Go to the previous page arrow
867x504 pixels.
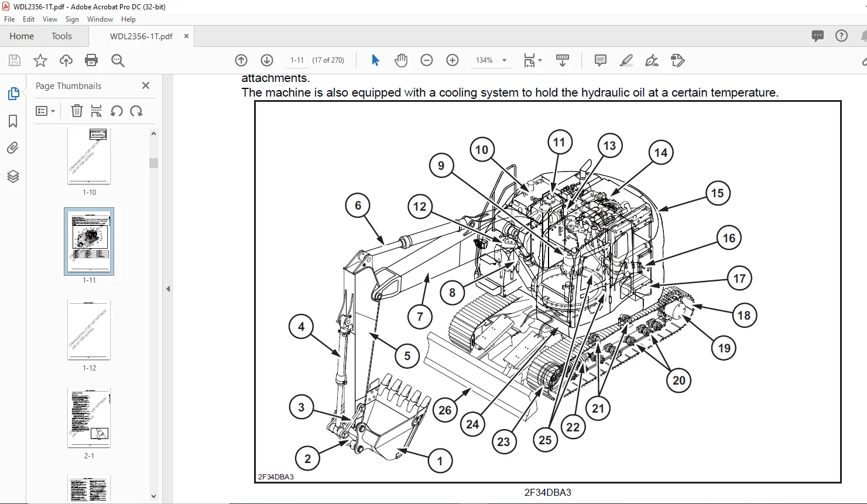coord(241,60)
